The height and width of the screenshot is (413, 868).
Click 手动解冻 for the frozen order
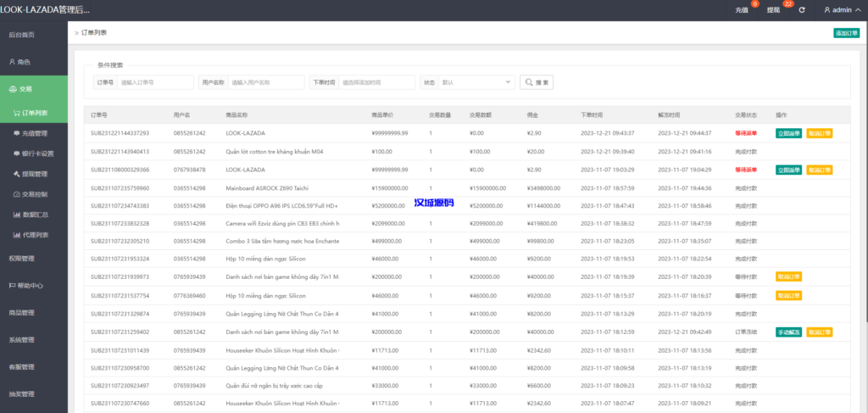tap(788, 332)
